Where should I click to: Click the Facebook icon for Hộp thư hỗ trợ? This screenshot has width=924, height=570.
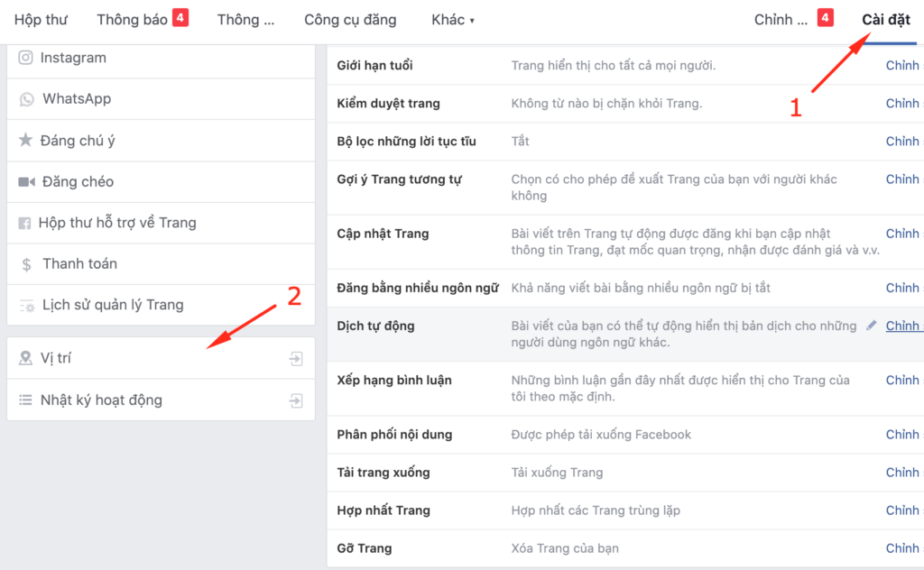(x=24, y=223)
